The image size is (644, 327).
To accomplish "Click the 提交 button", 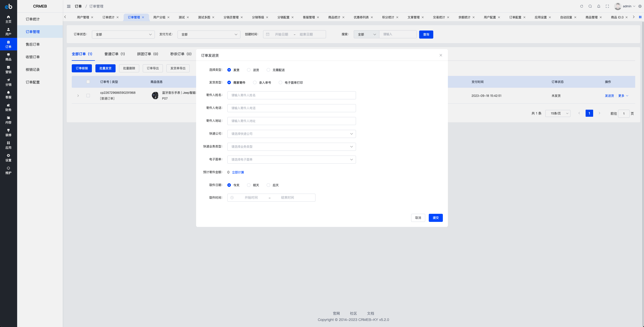I will coord(436,218).
